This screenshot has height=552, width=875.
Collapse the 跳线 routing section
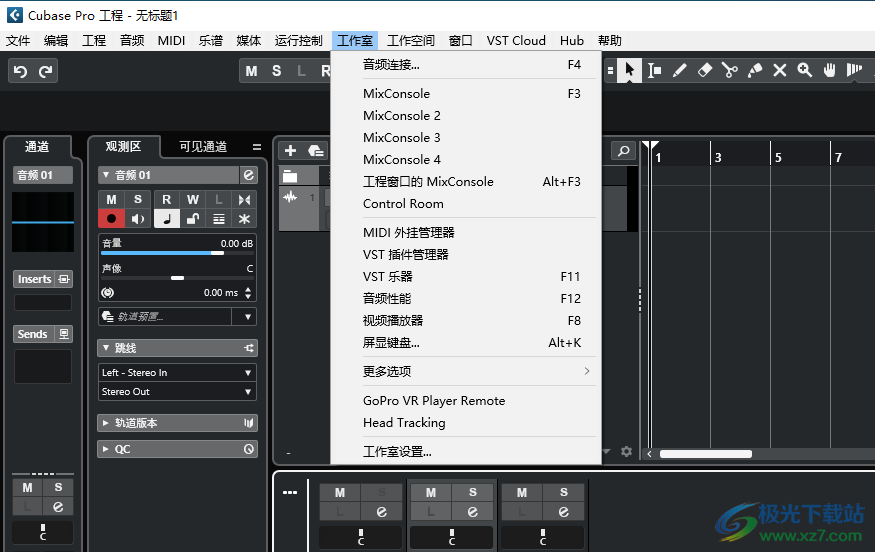tap(105, 348)
